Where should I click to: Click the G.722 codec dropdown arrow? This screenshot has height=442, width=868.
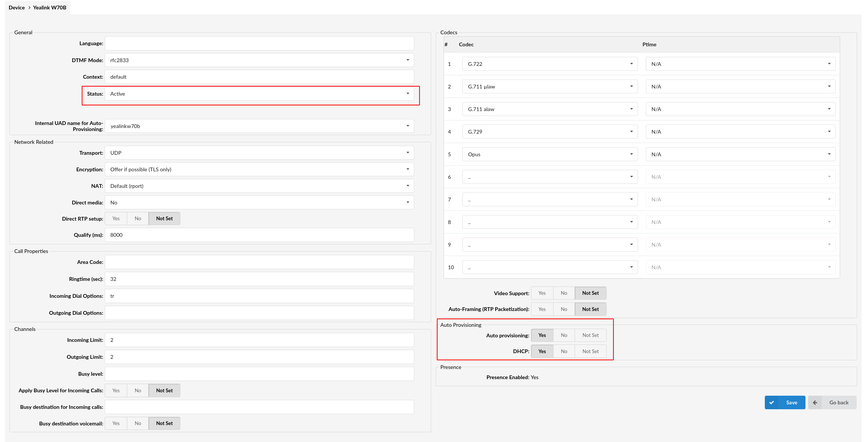(x=632, y=64)
